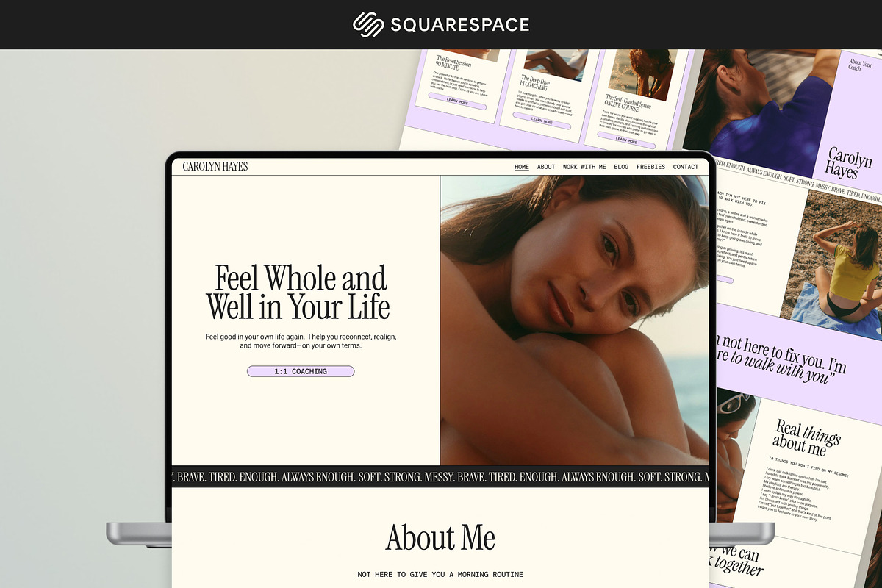
Task: Click the hero portrait photo of the woman
Action: (x=575, y=320)
